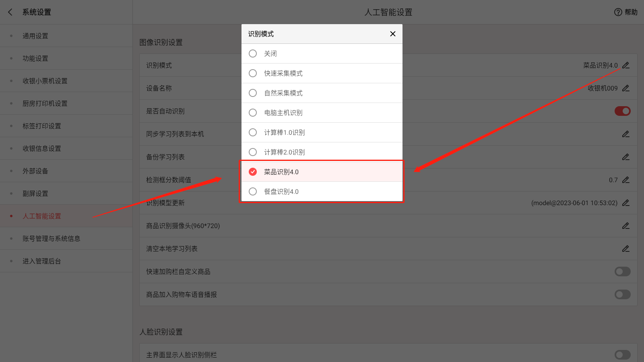Open 厨房打印机设置 in the sidebar
Image resolution: width=644 pixels, height=362 pixels.
tap(66, 103)
